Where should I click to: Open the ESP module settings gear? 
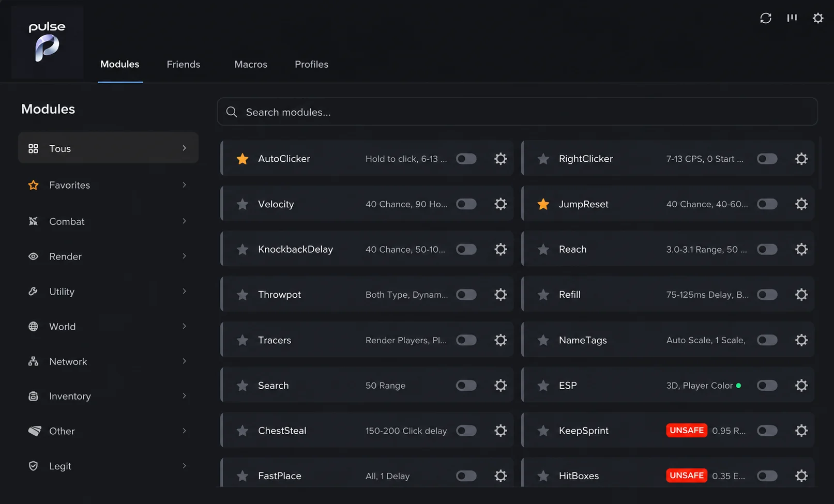(801, 385)
